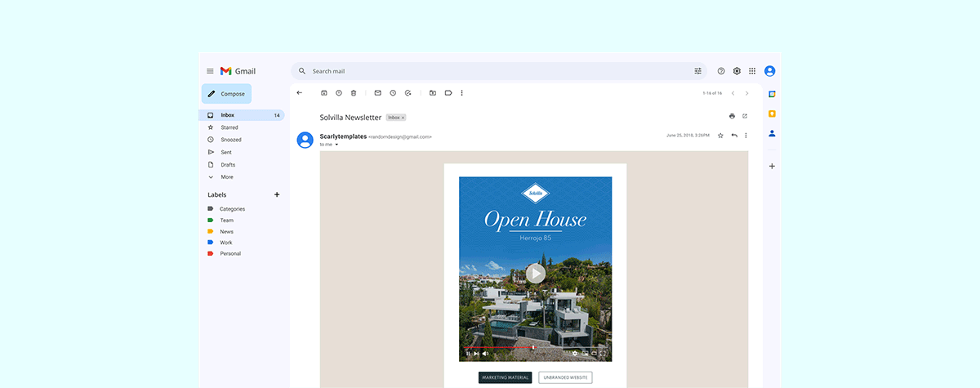Open video settings gear
This screenshot has height=388, width=980.
pyautogui.click(x=576, y=354)
